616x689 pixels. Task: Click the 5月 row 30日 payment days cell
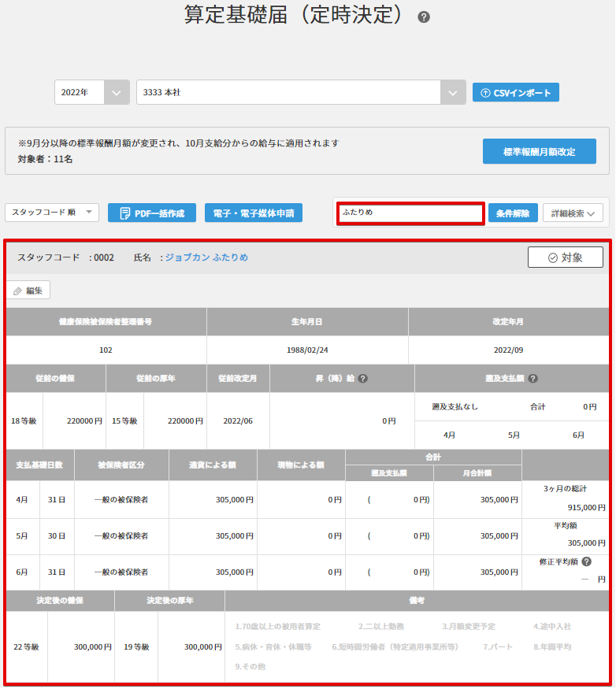click(57, 535)
